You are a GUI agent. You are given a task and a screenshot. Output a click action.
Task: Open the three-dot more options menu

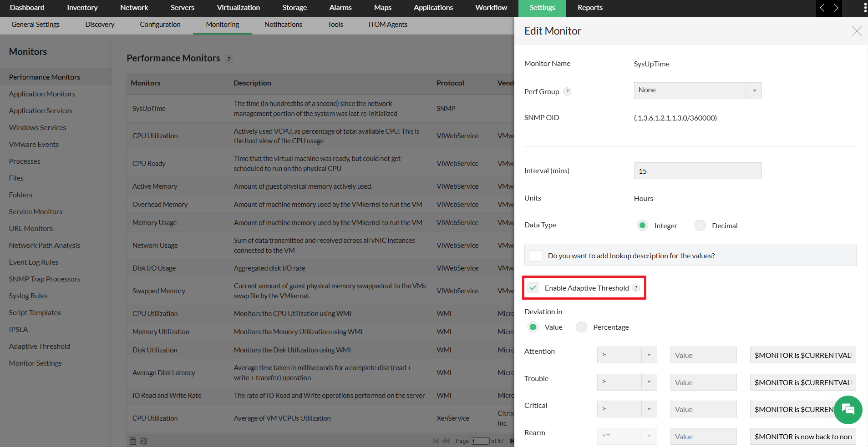865,8
